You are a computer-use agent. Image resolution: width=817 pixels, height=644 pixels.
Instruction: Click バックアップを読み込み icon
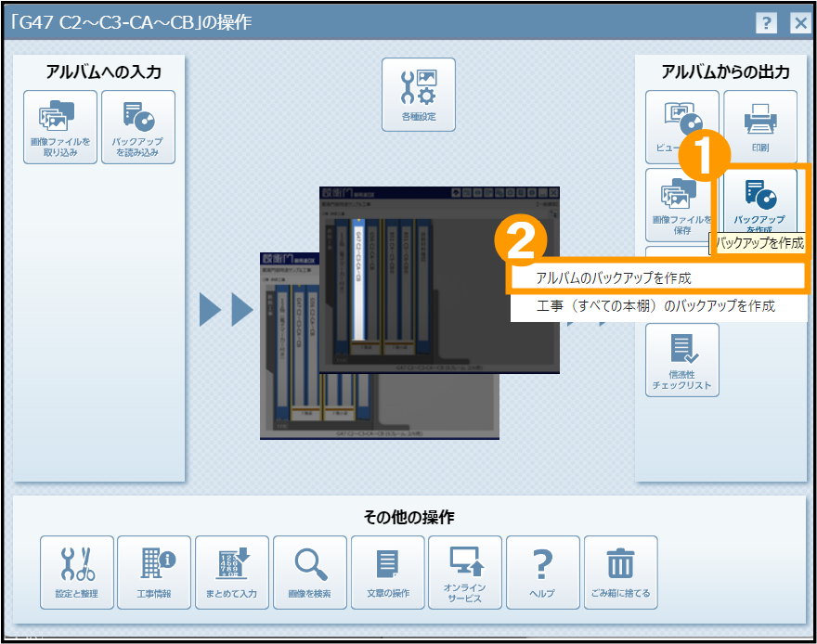(x=137, y=127)
